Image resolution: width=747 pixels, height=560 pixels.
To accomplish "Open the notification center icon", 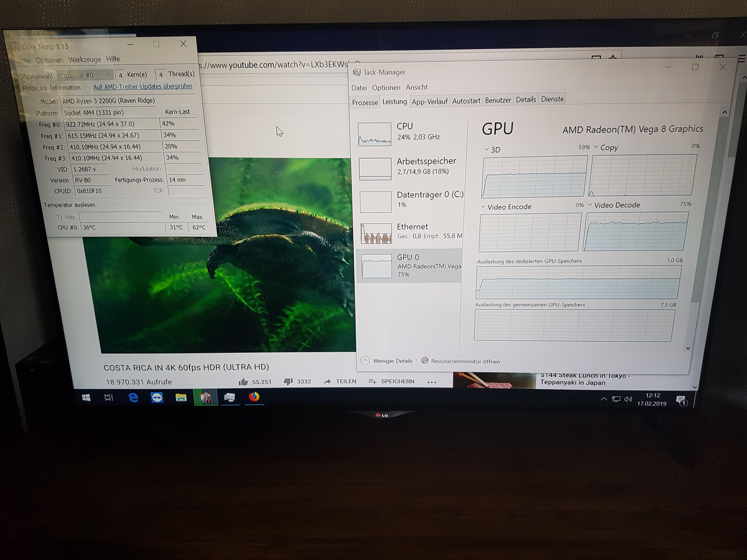I will (681, 401).
